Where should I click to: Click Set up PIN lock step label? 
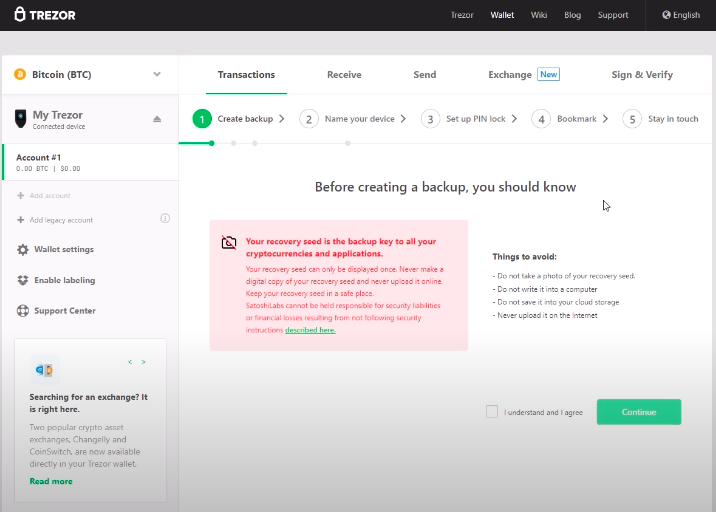pyautogui.click(x=475, y=119)
